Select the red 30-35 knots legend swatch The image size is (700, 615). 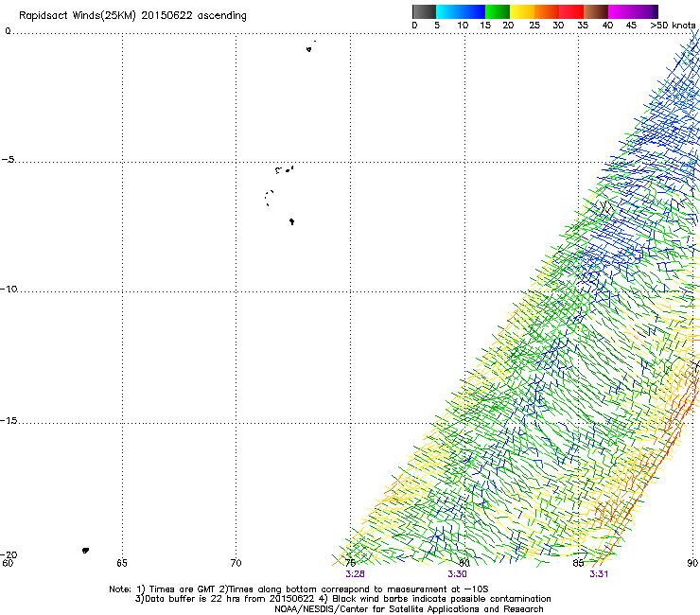(571, 11)
